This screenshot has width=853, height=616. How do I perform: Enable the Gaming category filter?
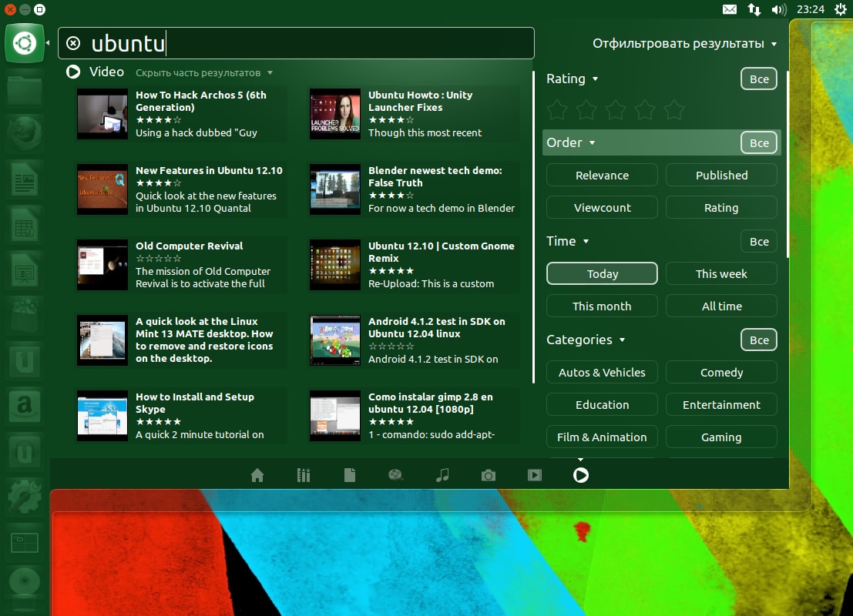tap(721, 437)
